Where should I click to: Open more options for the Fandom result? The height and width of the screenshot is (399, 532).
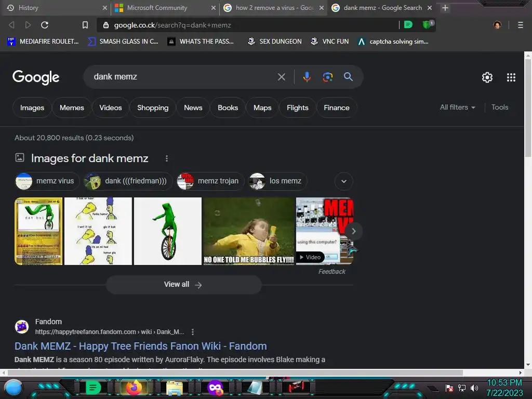(x=193, y=332)
